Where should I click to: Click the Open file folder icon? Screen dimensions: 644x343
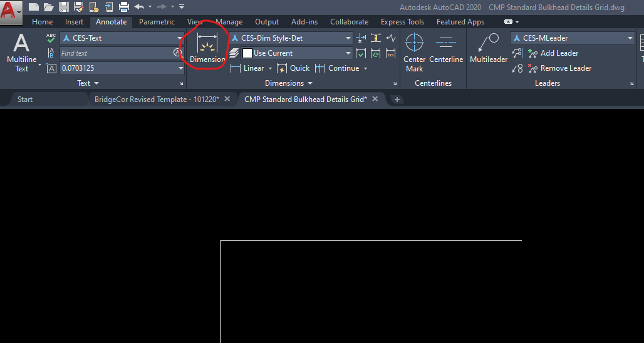(48, 6)
